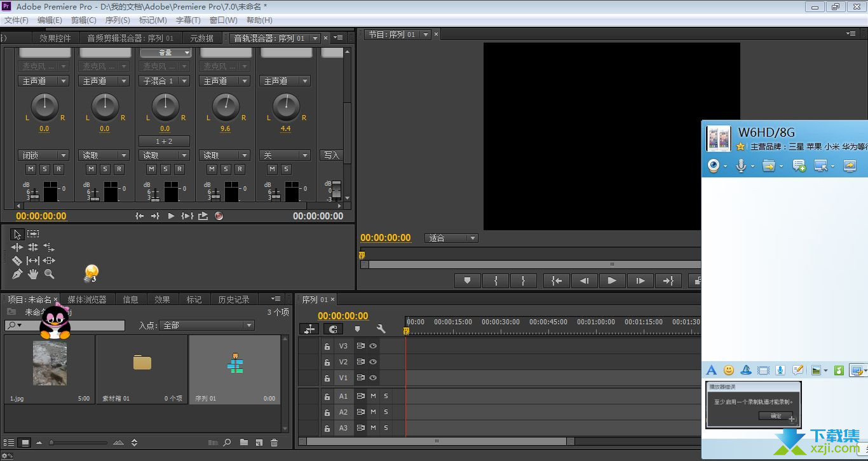This screenshot has height=461, width=868.
Task: Open timeline display settings wrench
Action: point(381,329)
